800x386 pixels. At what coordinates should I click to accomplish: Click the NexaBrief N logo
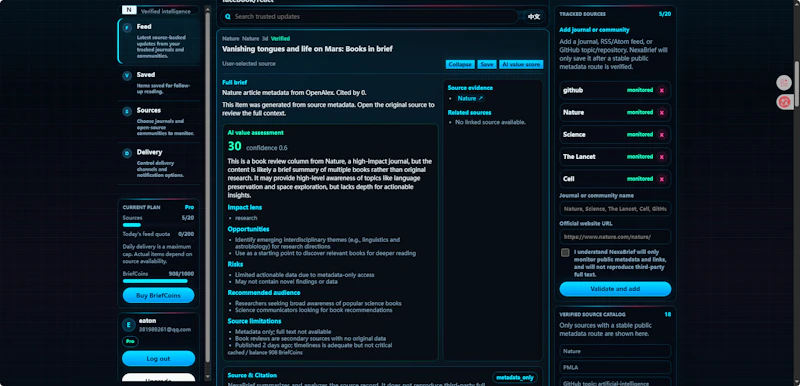click(x=129, y=10)
